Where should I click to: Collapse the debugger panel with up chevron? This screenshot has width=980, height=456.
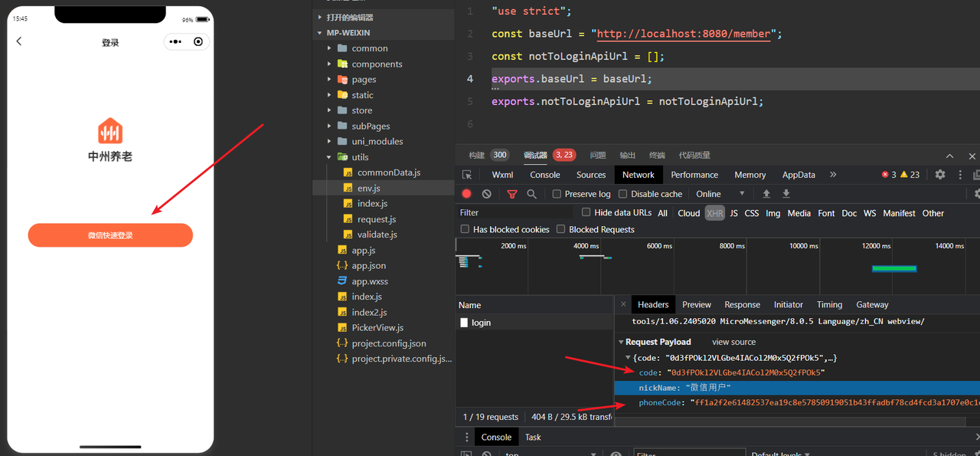pyautogui.click(x=949, y=156)
